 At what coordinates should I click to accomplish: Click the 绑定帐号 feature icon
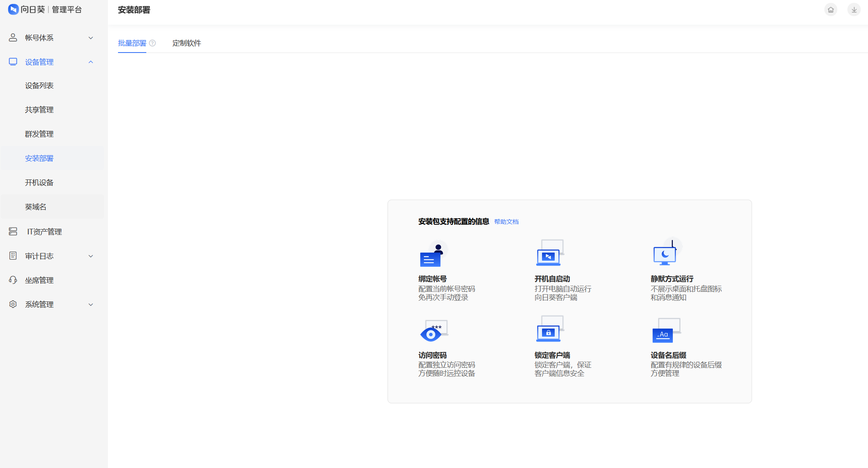432,255
